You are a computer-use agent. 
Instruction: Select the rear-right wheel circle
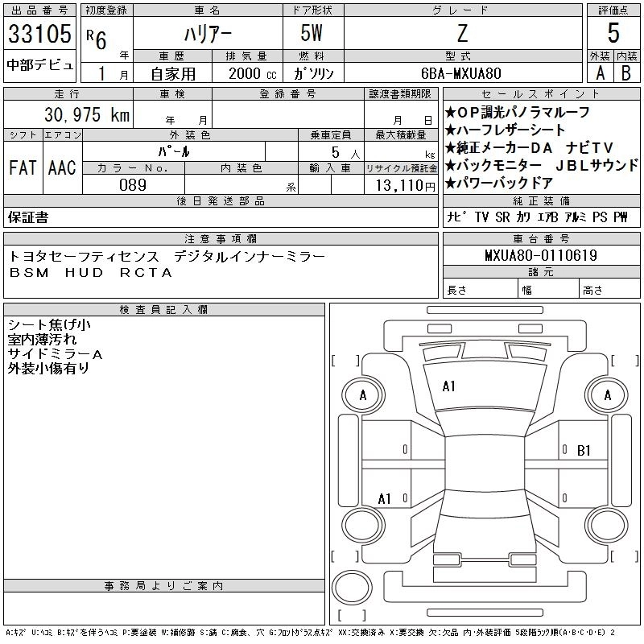(607, 525)
